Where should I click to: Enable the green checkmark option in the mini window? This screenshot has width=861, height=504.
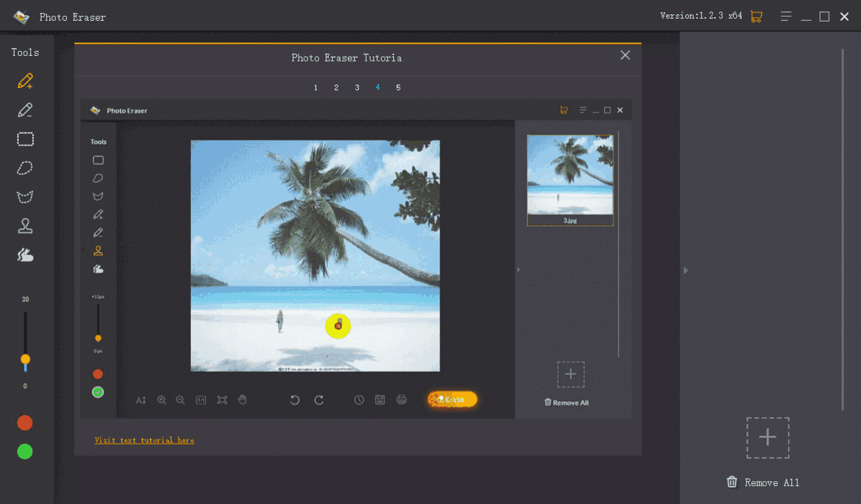[x=98, y=392]
